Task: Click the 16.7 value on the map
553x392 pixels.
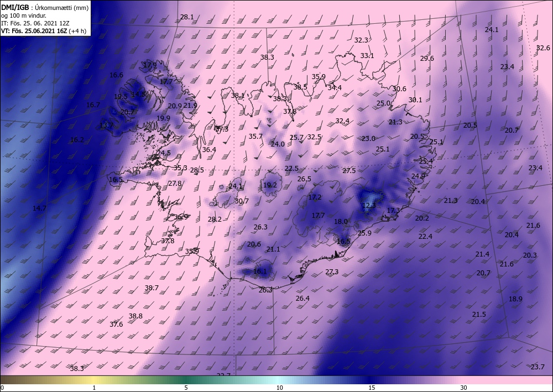Action: (93, 105)
